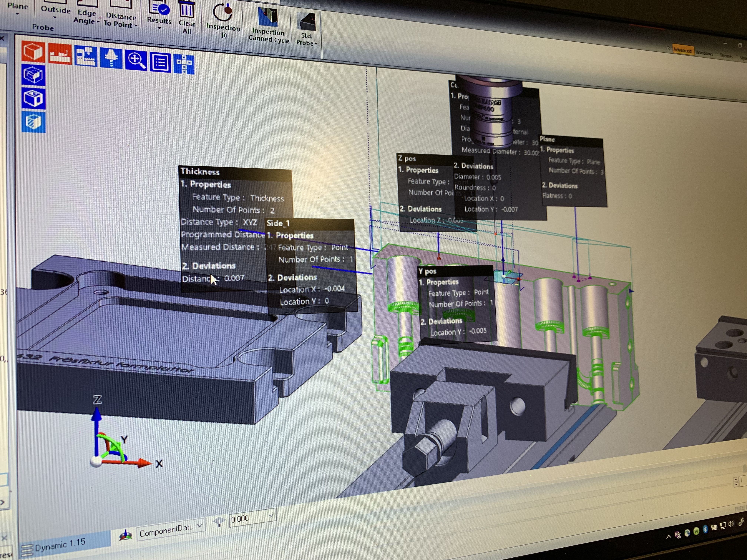
Task: Toggle the light-blue shaded cube view
Action: (x=33, y=122)
